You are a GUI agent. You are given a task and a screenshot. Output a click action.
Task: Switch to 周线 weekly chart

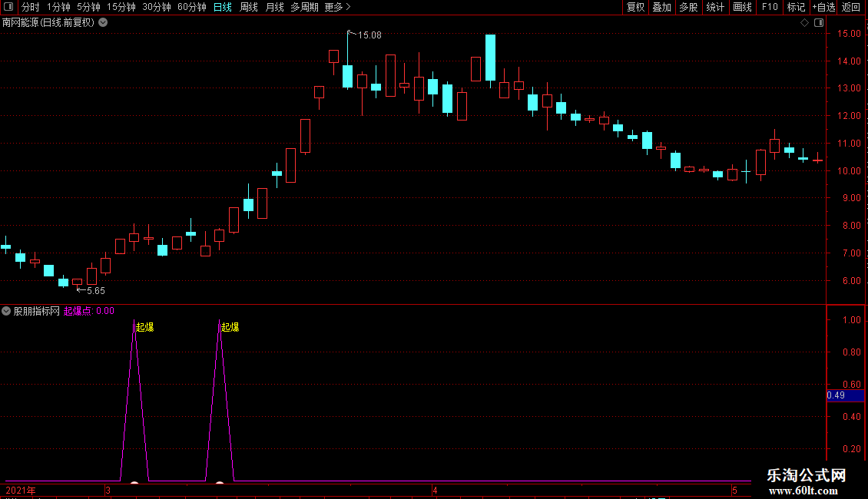tap(249, 7)
